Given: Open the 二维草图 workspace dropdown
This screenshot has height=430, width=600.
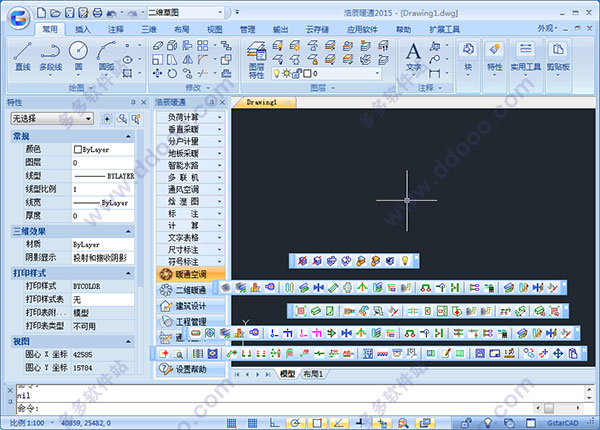Looking at the screenshot, I should (x=186, y=13).
